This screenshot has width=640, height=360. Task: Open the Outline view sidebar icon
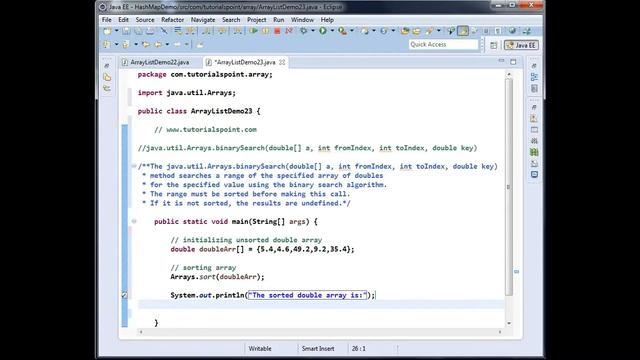(x=534, y=77)
